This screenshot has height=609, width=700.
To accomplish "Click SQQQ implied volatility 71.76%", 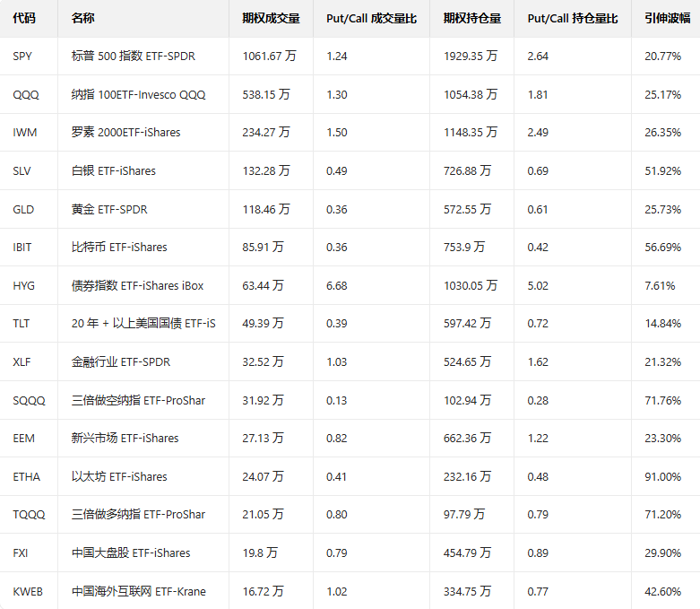I will pos(662,401).
